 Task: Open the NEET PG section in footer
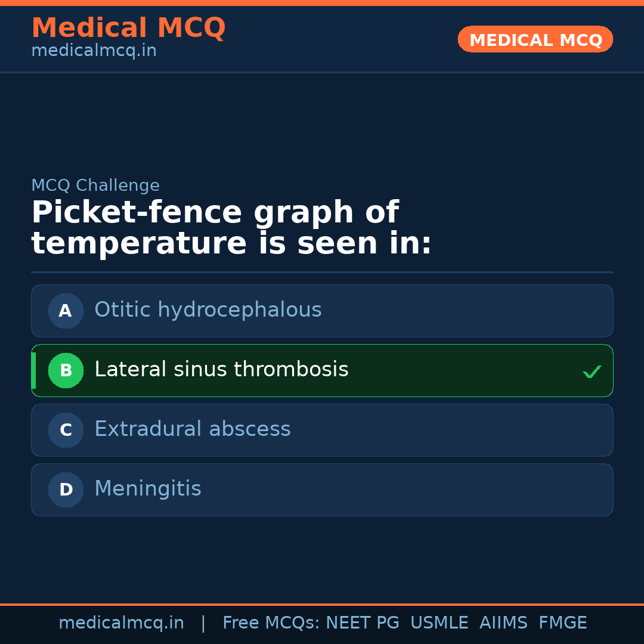pyautogui.click(x=362, y=623)
